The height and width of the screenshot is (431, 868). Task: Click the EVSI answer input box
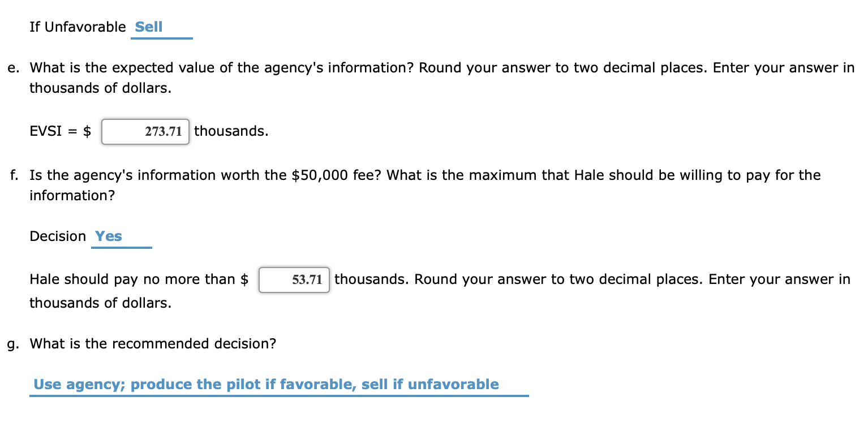pos(145,131)
